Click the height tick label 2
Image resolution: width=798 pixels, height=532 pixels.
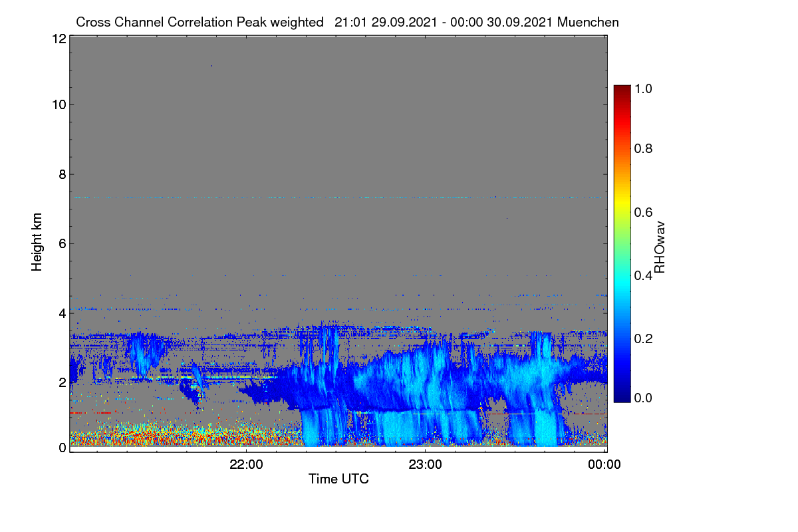point(62,382)
